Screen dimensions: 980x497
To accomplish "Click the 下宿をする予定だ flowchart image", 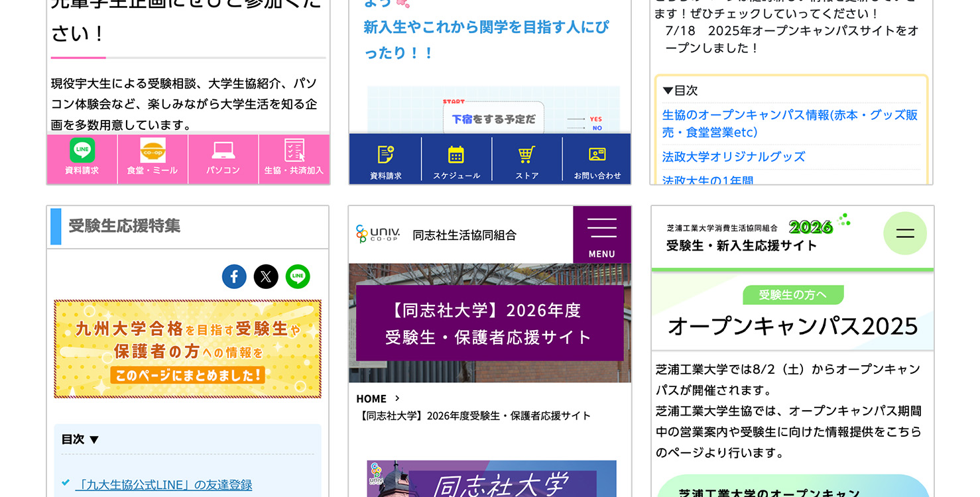I will click(493, 110).
